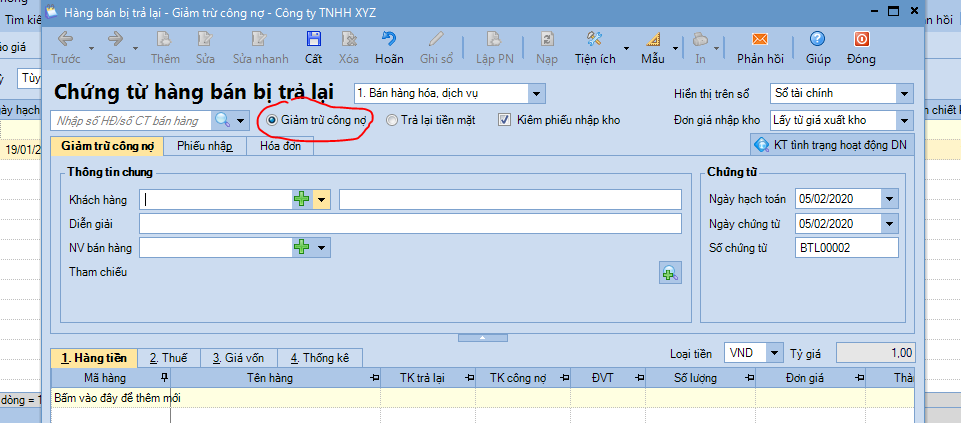This screenshot has height=423, width=961.
Task: Collapse the header panel with the up-arrow handle
Action: point(482,338)
